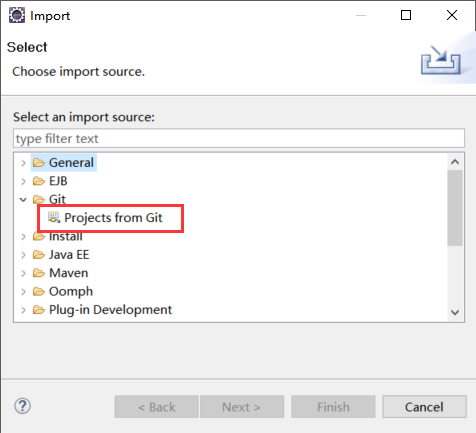Click the Java EE folder icon
Image resolution: width=476 pixels, height=433 pixels.
pos(39,255)
